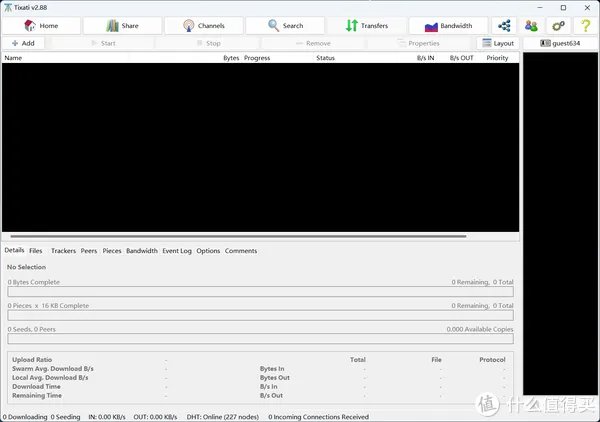Image resolution: width=600 pixels, height=422 pixels.
Task: Select the Peers tab
Action: point(89,251)
